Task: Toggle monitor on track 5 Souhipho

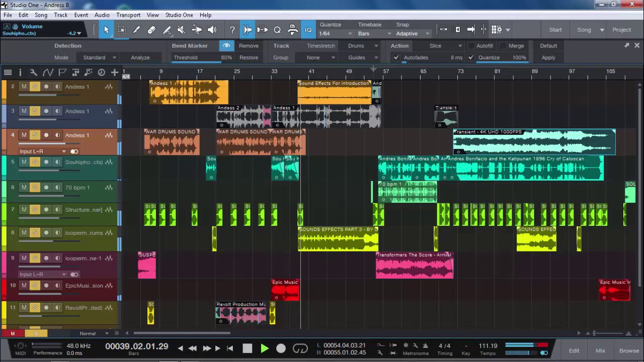Action: [57, 162]
